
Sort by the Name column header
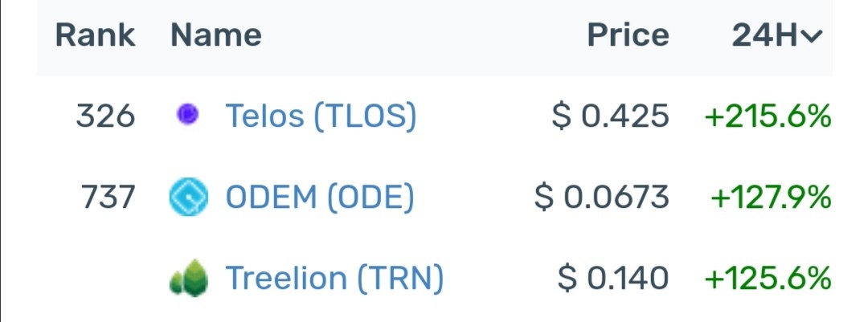tap(216, 35)
